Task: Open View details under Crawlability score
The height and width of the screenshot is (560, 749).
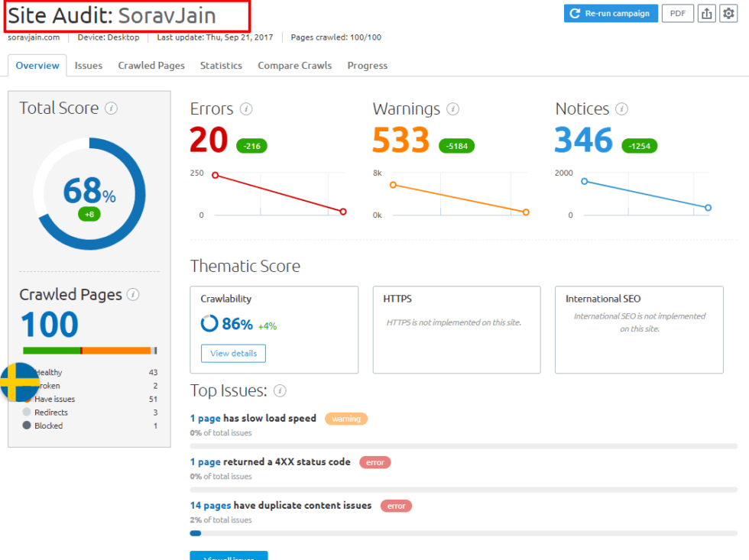Action: click(x=232, y=354)
